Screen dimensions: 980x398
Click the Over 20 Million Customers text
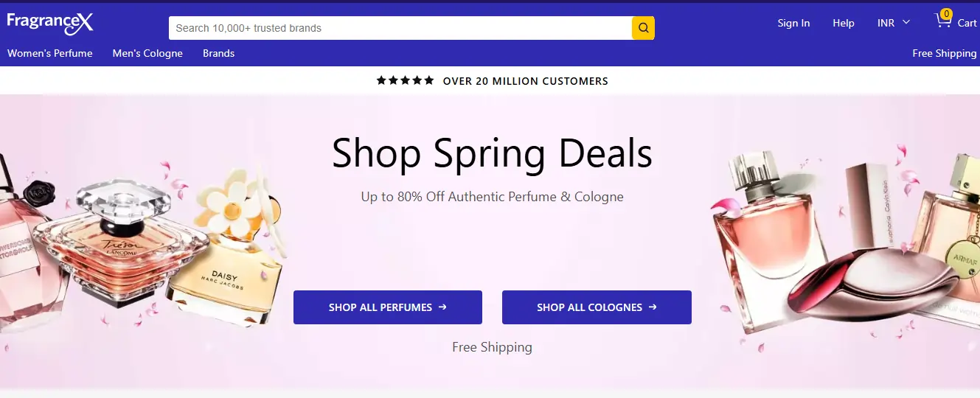[525, 81]
